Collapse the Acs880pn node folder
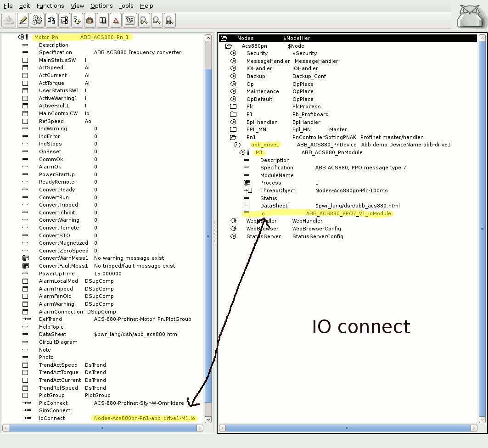Viewport: 488px width, 448px height. point(229,46)
